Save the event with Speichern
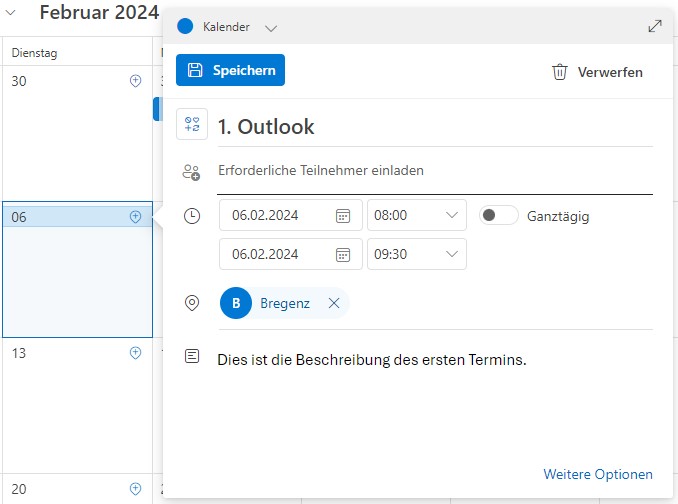The image size is (678, 504). 230,70
